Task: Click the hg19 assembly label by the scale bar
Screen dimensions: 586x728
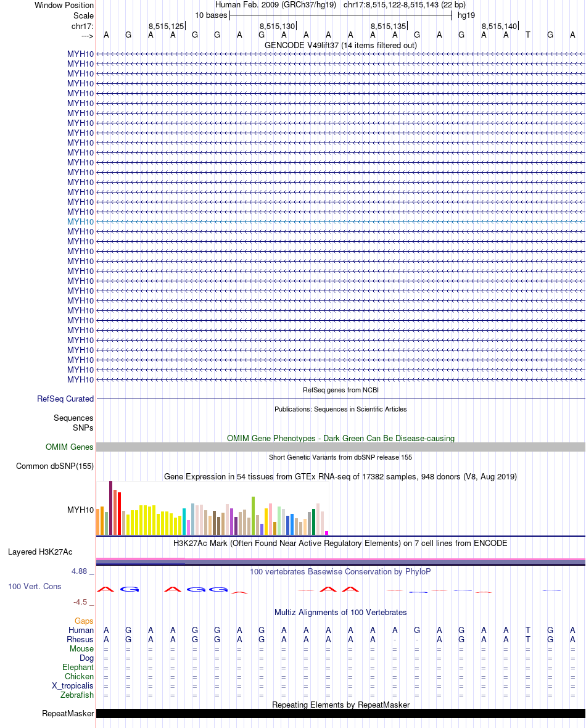Action: point(466,15)
